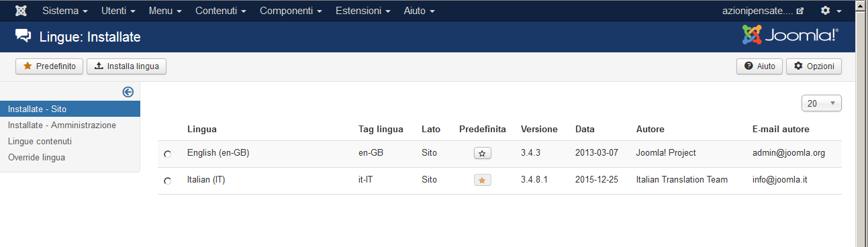Click the speech bubbles icon in the title
This screenshot has width=868, height=247.
click(x=23, y=37)
